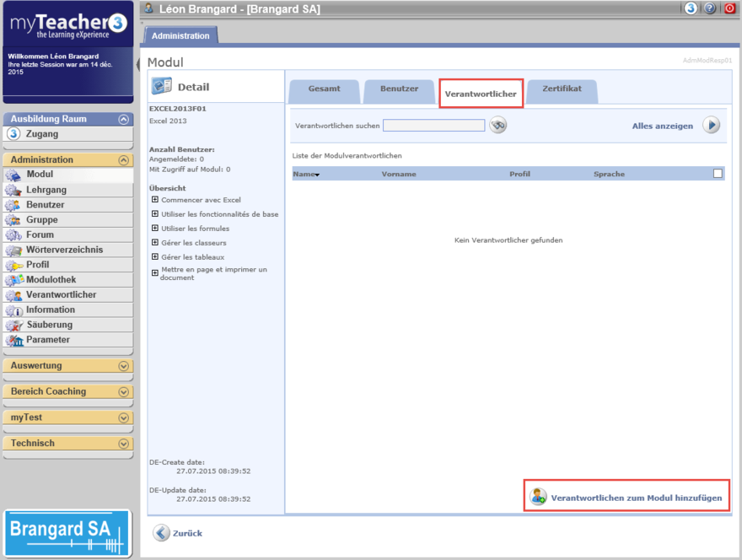Screen dimensions: 742x560
Task: Click the search icon beside the search field
Action: (x=498, y=126)
